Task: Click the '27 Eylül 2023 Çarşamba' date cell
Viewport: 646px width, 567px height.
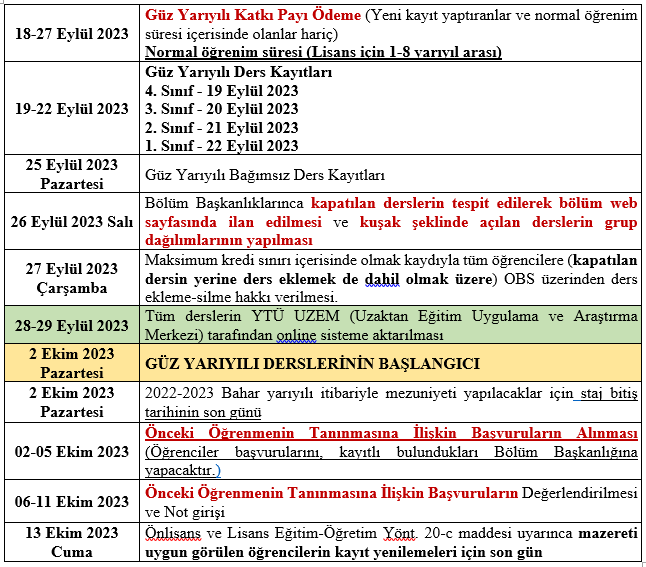Action: pos(71,277)
